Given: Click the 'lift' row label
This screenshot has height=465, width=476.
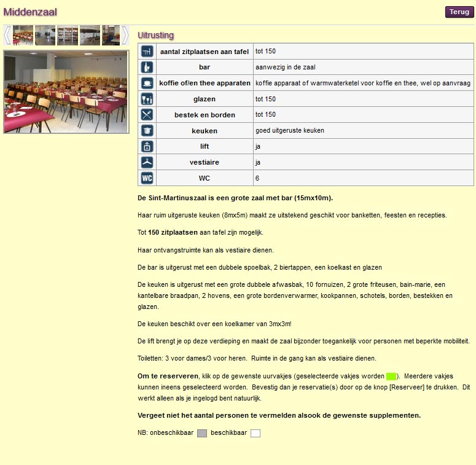Looking at the screenshot, I should [x=205, y=146].
